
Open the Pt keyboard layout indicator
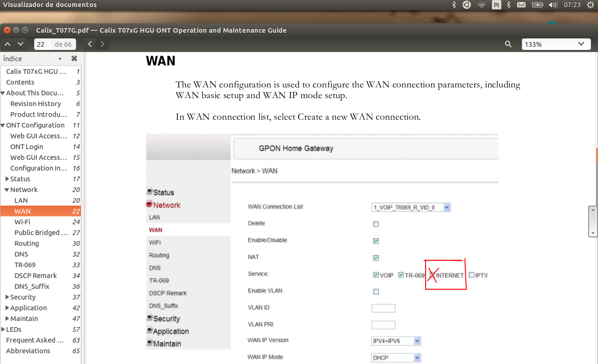497,5
